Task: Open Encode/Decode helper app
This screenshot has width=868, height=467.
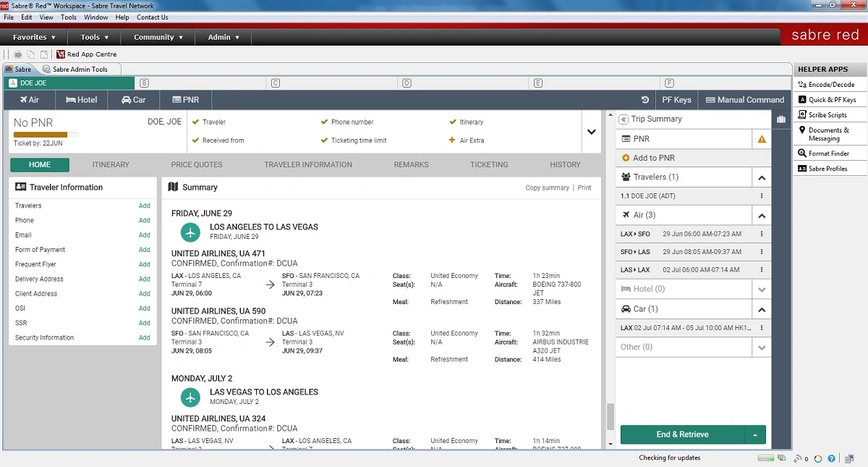Action: point(830,85)
